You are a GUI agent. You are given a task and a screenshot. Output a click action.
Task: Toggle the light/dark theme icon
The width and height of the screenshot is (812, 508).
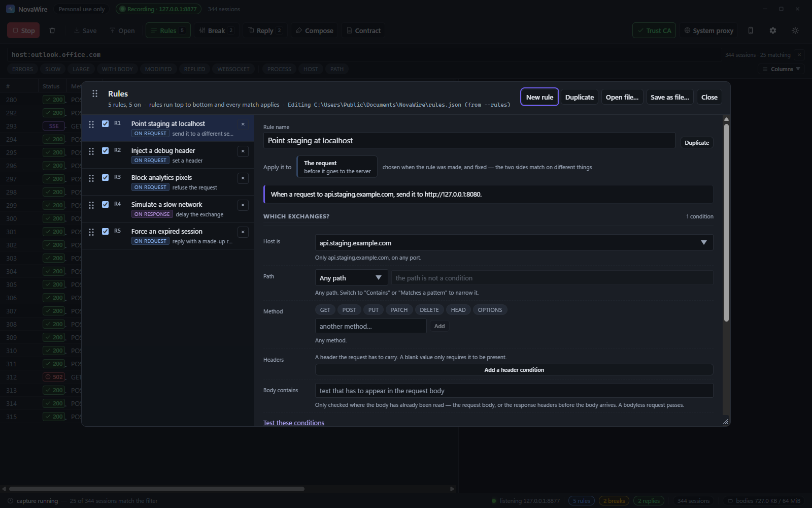click(x=795, y=30)
